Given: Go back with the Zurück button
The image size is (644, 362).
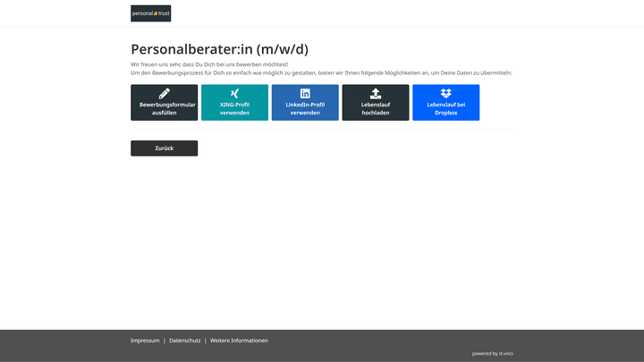Looking at the screenshot, I should [x=164, y=148].
